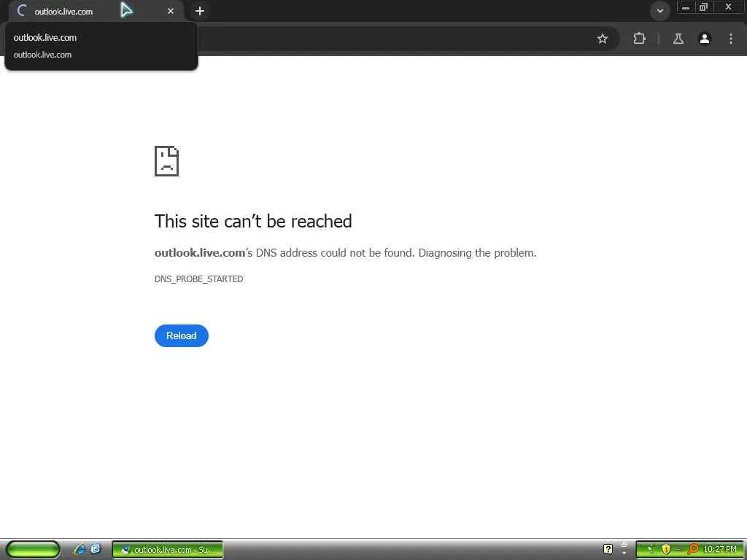Click the sad page error icon
Viewport: 747px width, 560px height.
tap(166, 161)
